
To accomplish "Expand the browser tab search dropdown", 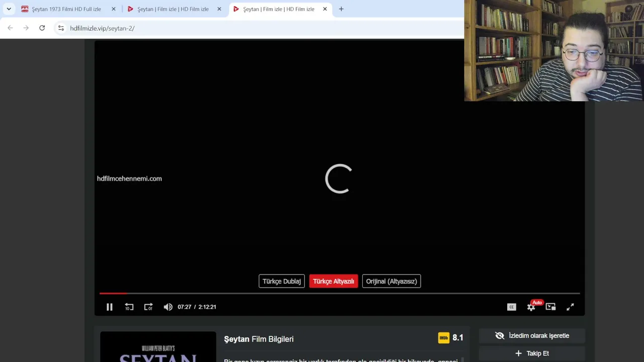I will [9, 9].
